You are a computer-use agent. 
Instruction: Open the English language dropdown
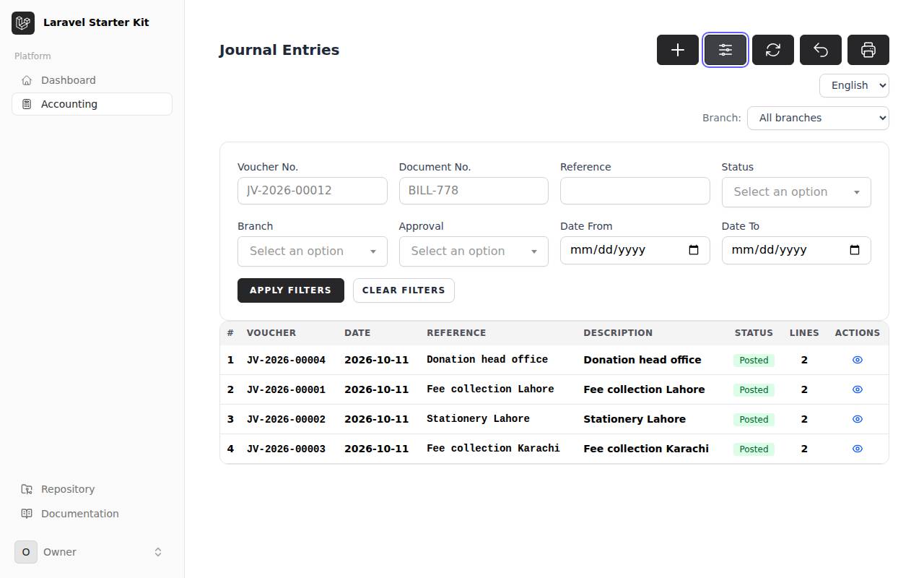(854, 85)
